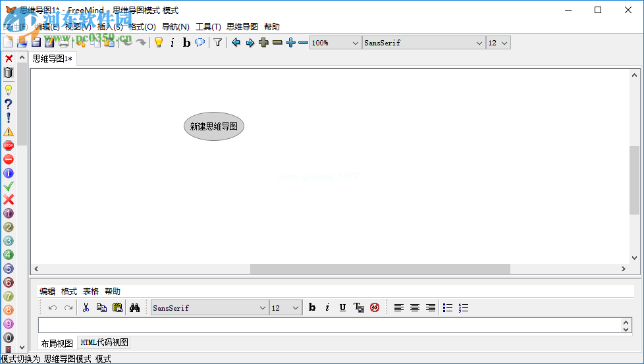Add the yellow warning triangle icon

coord(9,132)
